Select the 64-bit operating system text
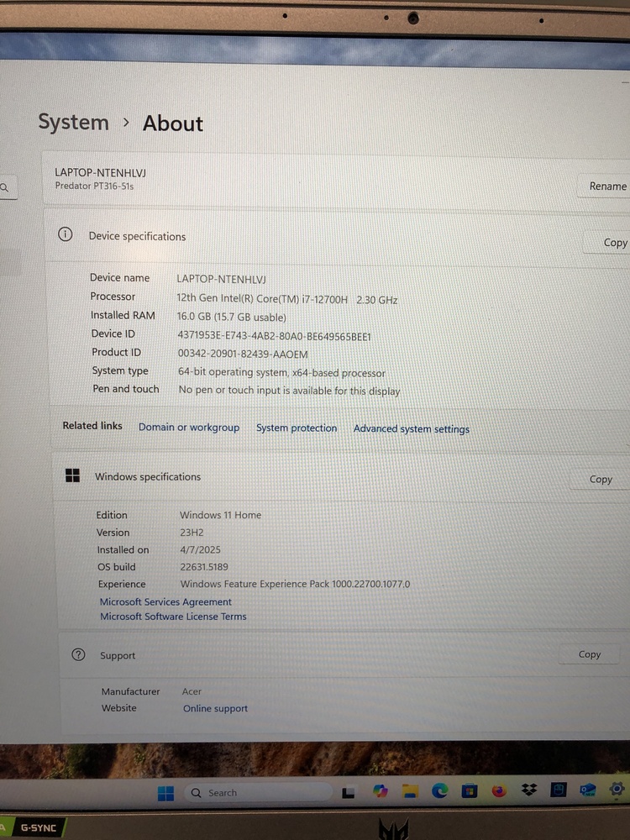This screenshot has width=630, height=840. [x=281, y=372]
